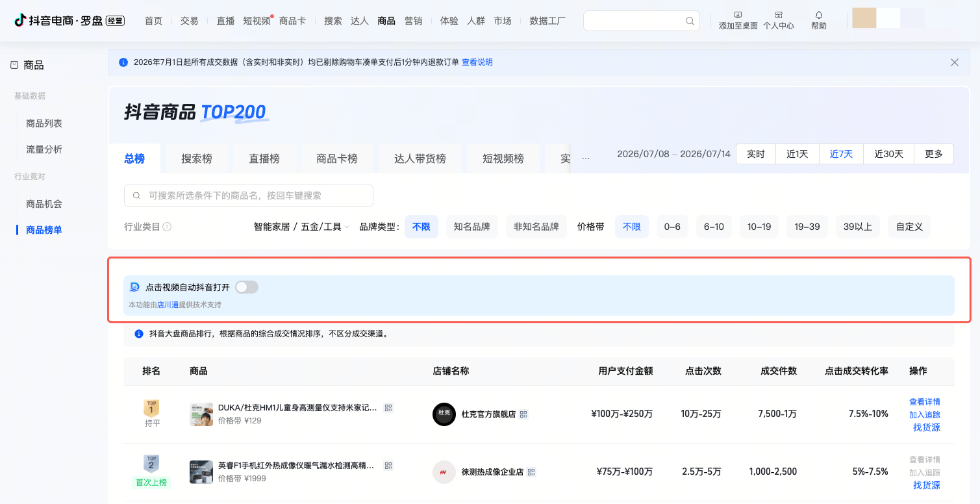
Task: Open 个人中心 icon
Action: point(778,14)
